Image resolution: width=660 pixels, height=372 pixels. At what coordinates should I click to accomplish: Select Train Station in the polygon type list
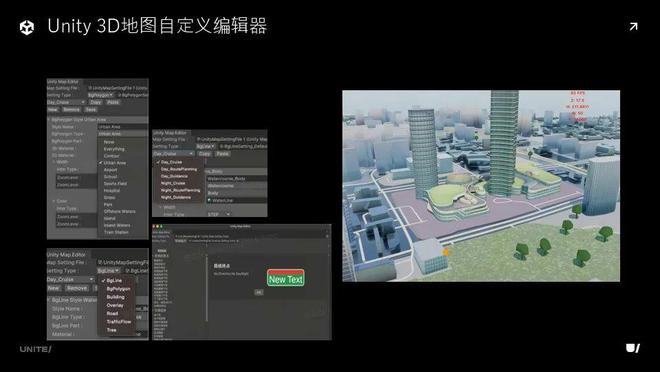coord(116,232)
